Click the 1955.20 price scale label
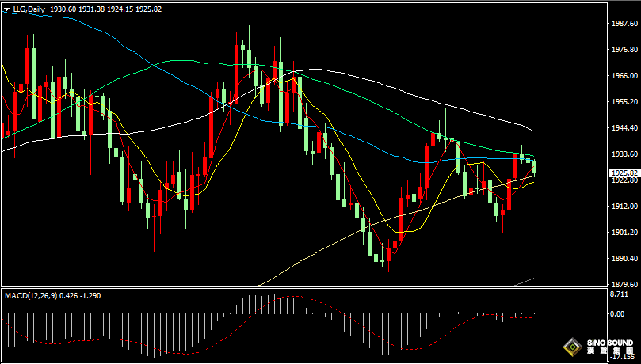This screenshot has width=641, height=364. (624, 102)
